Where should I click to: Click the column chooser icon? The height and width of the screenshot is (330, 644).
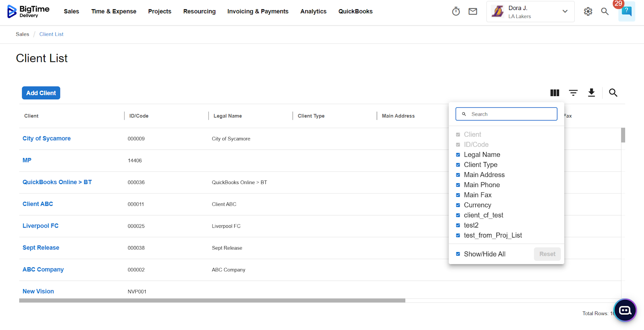[555, 93]
